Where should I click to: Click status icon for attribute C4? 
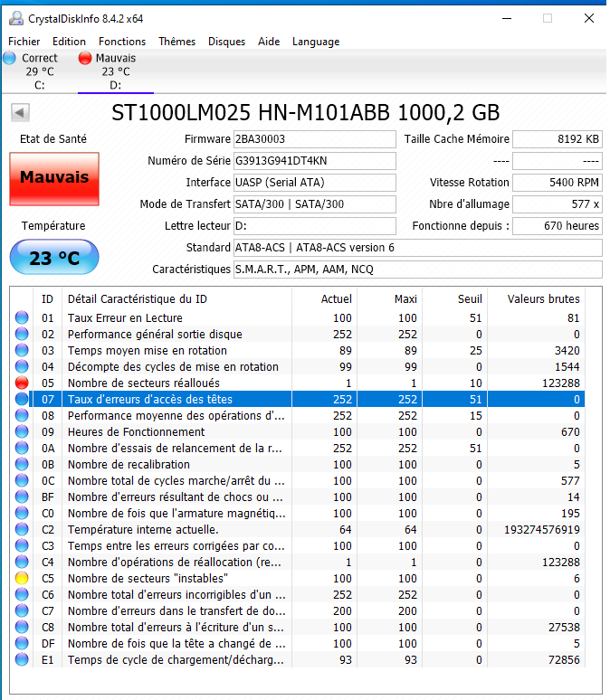[x=22, y=562]
